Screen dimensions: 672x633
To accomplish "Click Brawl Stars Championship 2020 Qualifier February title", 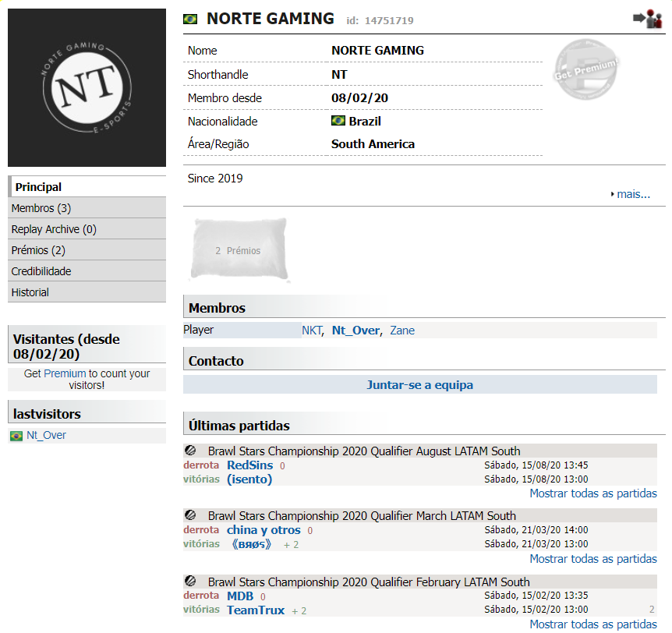I will (x=369, y=582).
